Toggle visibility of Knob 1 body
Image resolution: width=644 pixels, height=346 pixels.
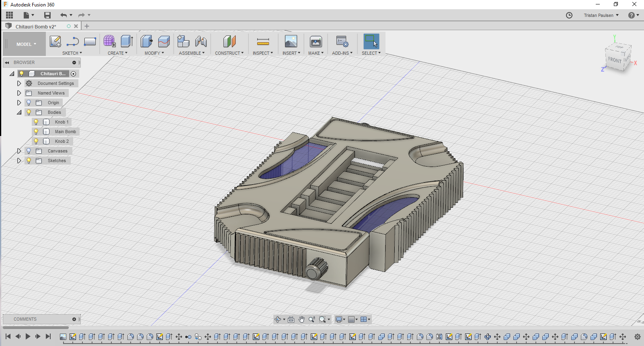(36, 122)
